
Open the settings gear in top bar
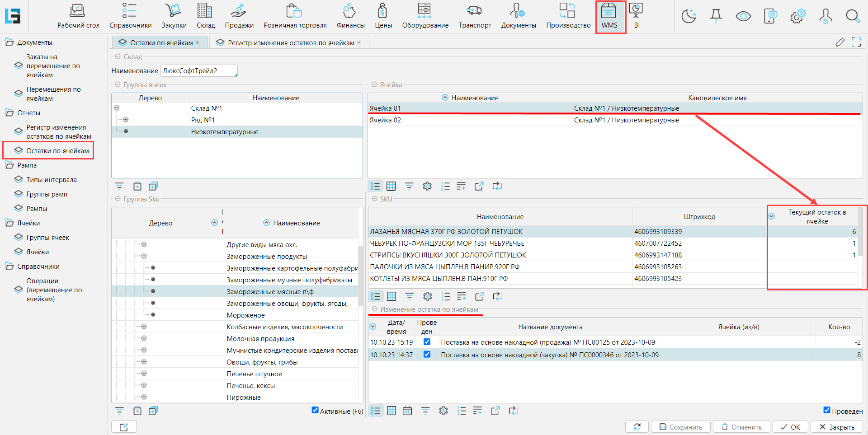tap(797, 17)
